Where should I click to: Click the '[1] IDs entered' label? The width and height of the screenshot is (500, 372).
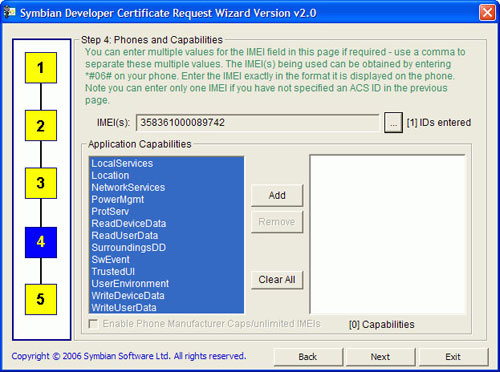tap(439, 123)
